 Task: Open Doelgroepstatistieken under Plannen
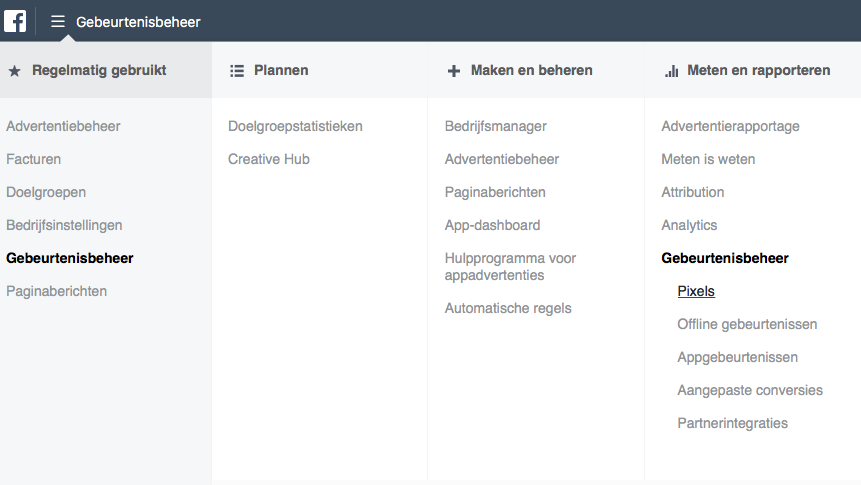click(295, 126)
